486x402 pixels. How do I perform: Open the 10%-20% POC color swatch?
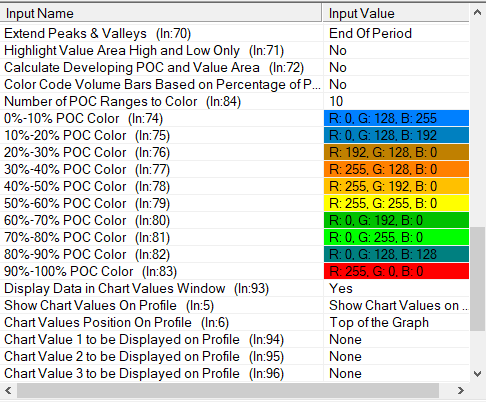[396, 135]
